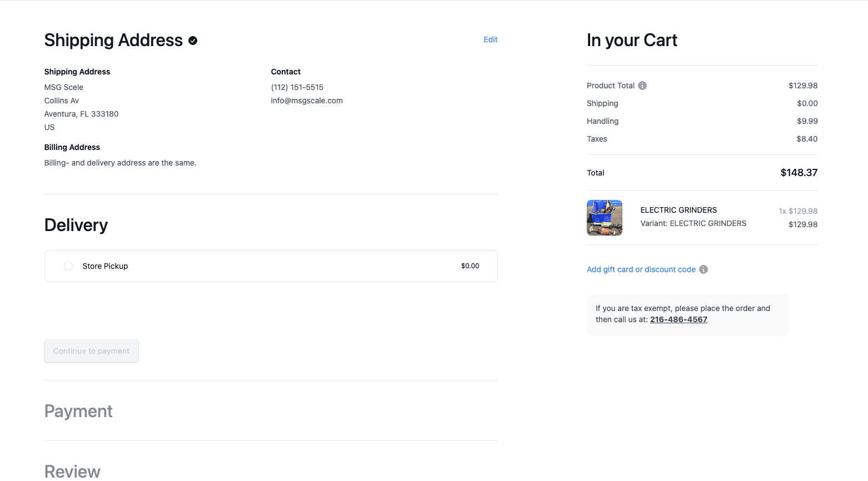Click the info icon beside discount code link
868x481 pixels.
pyautogui.click(x=704, y=269)
